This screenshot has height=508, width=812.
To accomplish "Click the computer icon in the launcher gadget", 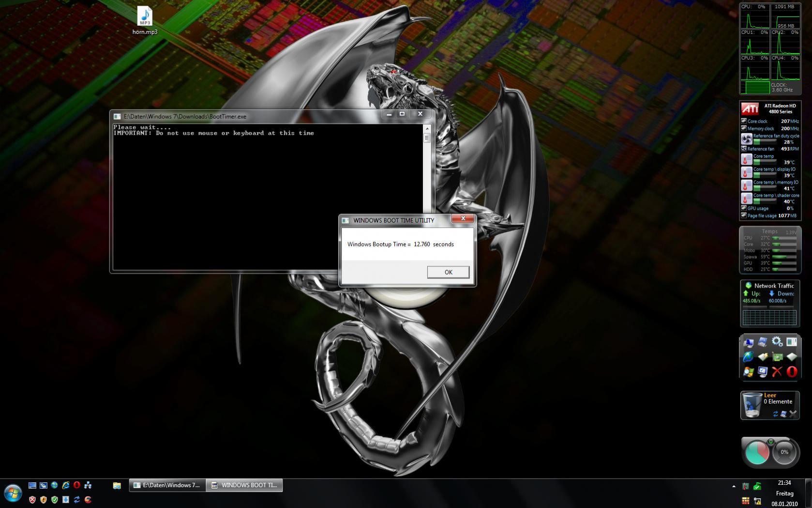I will coord(749,342).
